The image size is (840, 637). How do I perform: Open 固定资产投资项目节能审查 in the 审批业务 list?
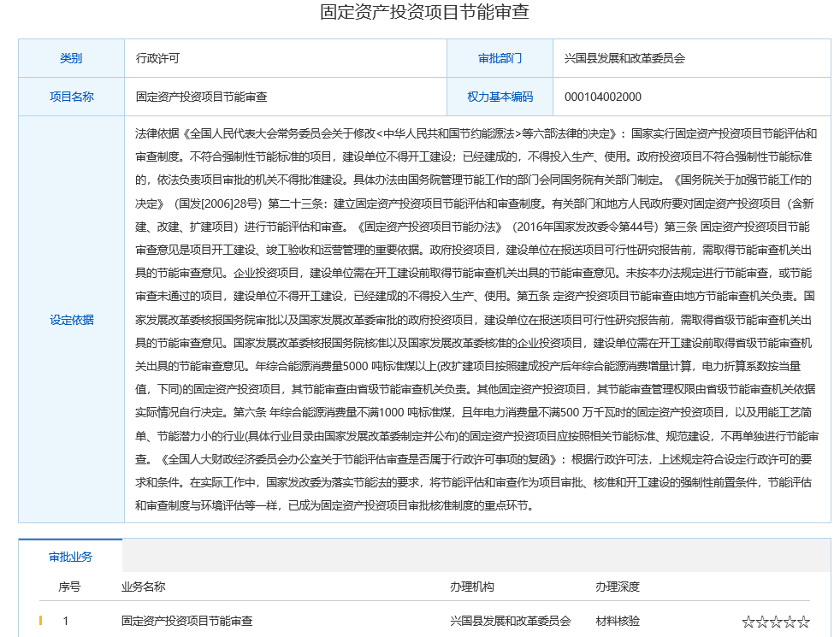[186, 621]
